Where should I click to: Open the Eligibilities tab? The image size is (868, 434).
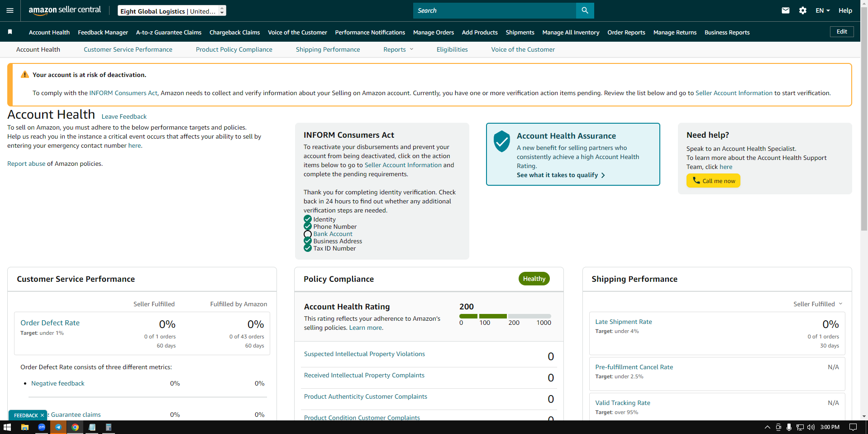452,49
